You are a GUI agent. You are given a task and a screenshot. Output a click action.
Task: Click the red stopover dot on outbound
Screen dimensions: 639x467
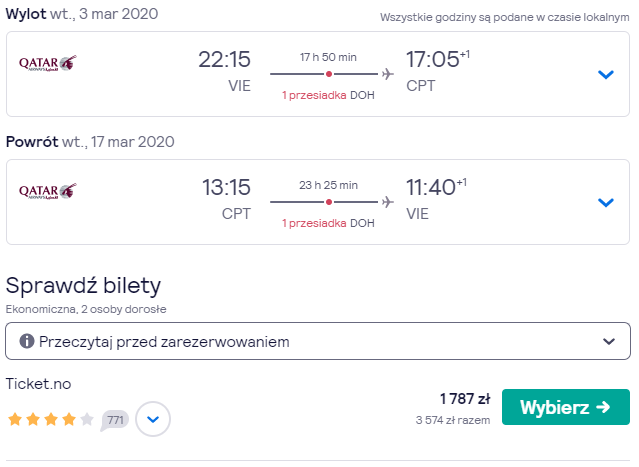pos(329,74)
